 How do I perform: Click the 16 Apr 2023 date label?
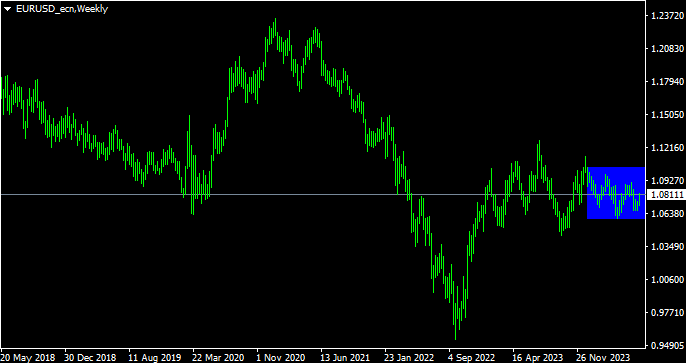[x=539, y=357]
